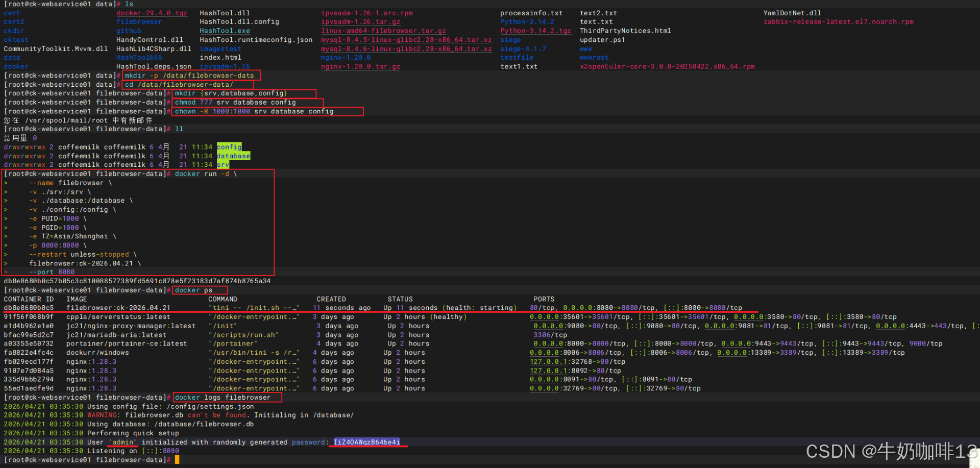Screen dimensions: 980x468
Task: Select ThirdPartyNotices.html entry
Action: pyautogui.click(x=625, y=31)
